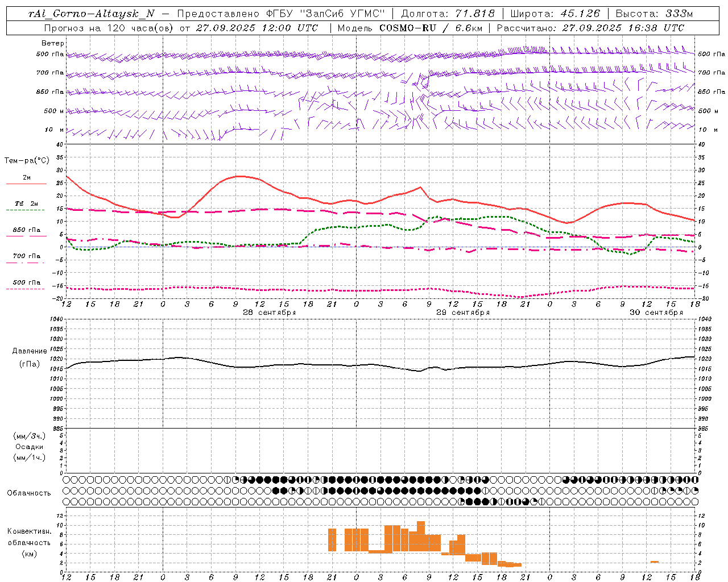Screen dimensions: 728x582
Task: Click the 28 сентября date label
Action: [270, 313]
